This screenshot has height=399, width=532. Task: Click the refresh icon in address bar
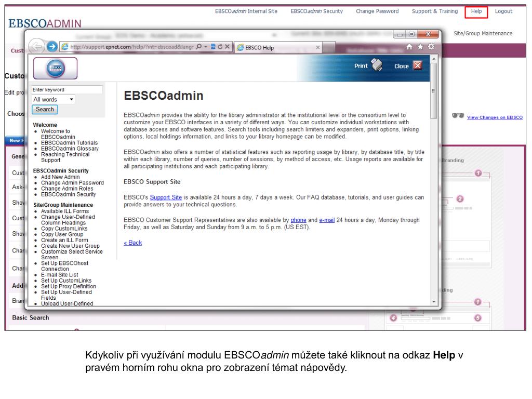tap(220, 47)
